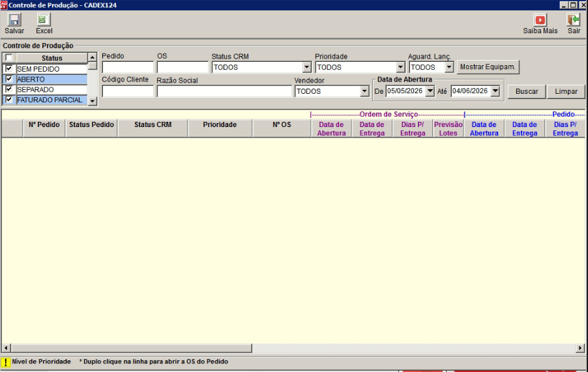Open the Aguard. Lanç. dropdown
588x372 pixels.
449,68
